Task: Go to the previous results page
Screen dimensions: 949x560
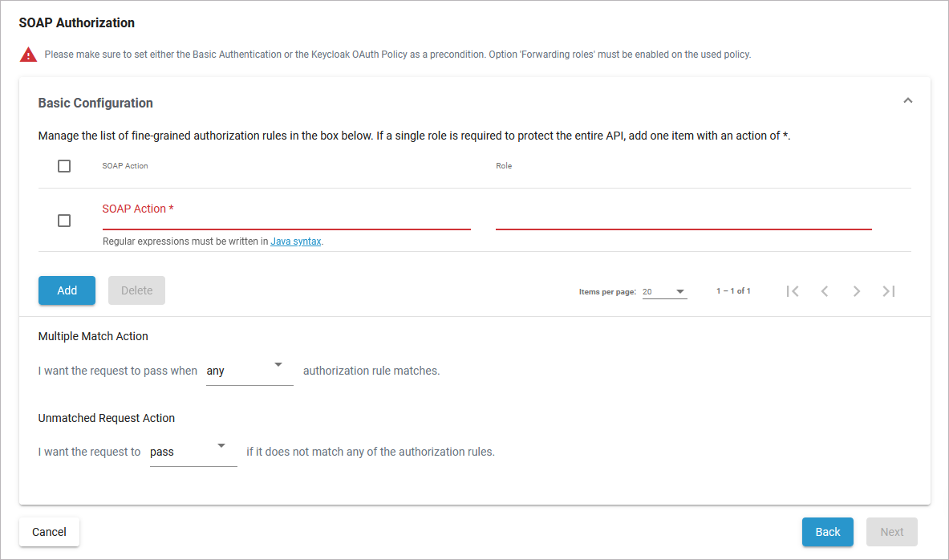Action: point(825,291)
